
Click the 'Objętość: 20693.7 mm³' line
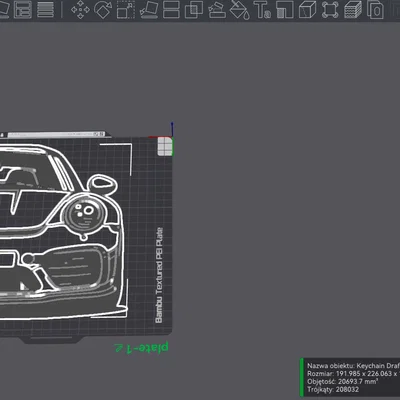342,382
